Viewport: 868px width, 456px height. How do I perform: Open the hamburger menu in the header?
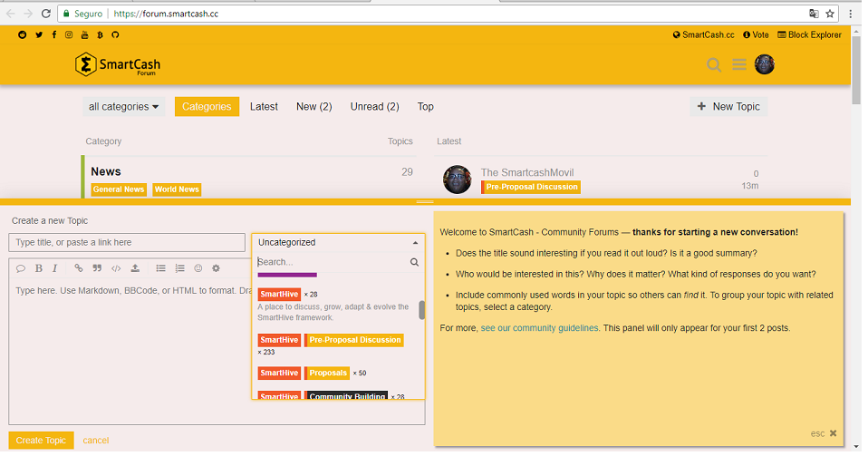click(x=739, y=64)
